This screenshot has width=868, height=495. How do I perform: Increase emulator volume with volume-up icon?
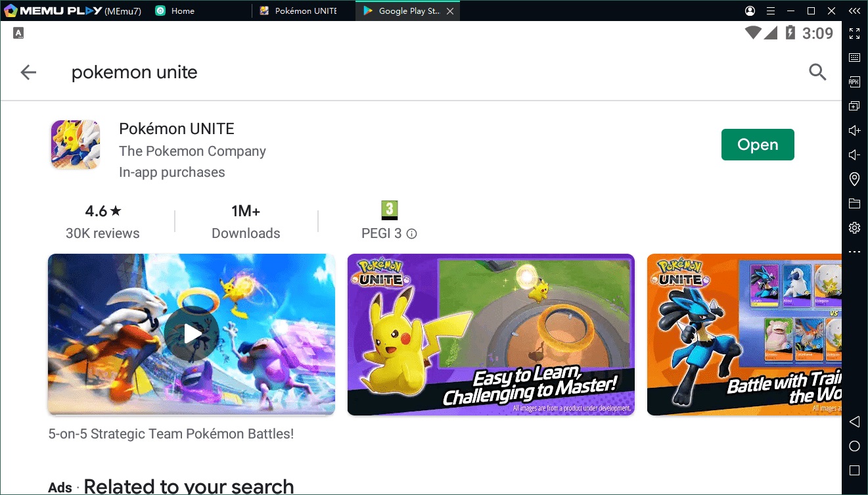[x=854, y=130]
